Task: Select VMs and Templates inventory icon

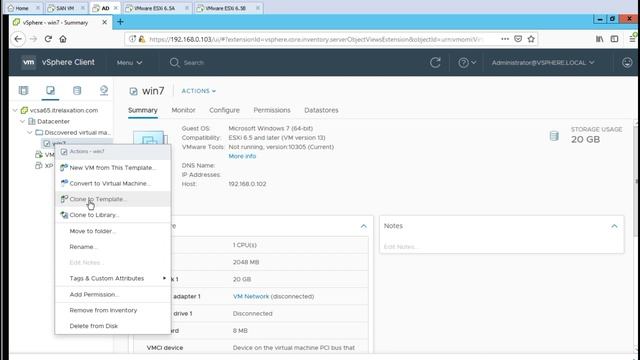Action: [50, 90]
